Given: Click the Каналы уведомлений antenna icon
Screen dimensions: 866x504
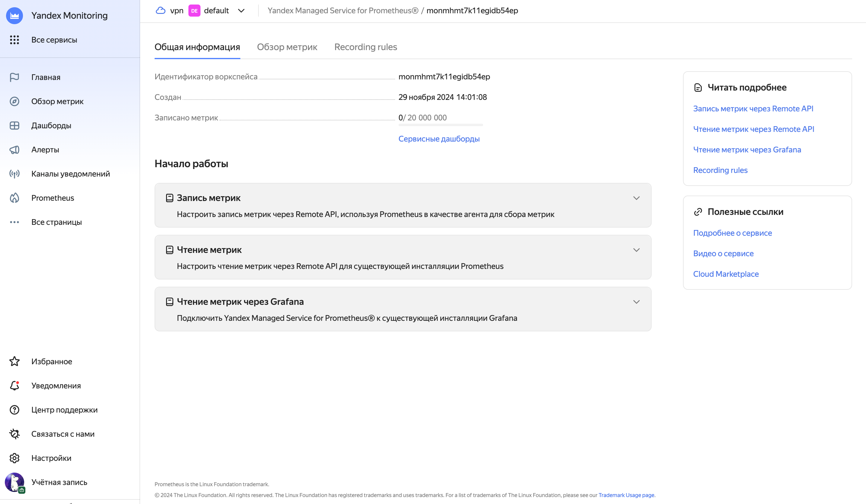Looking at the screenshot, I should point(14,174).
